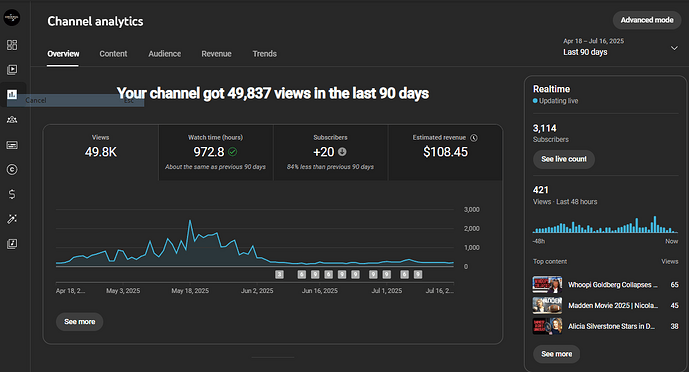The height and width of the screenshot is (372, 689).
Task: Switch to the Content tab
Action: point(113,54)
